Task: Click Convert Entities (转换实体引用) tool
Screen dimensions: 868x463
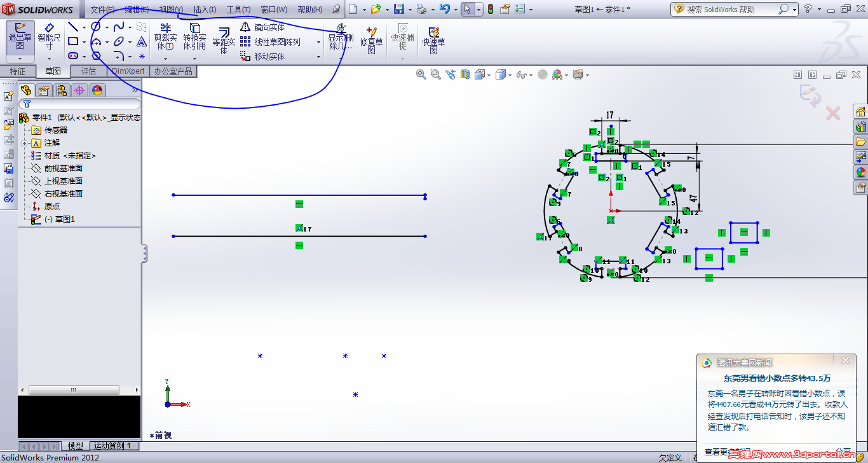Action: tap(194, 37)
